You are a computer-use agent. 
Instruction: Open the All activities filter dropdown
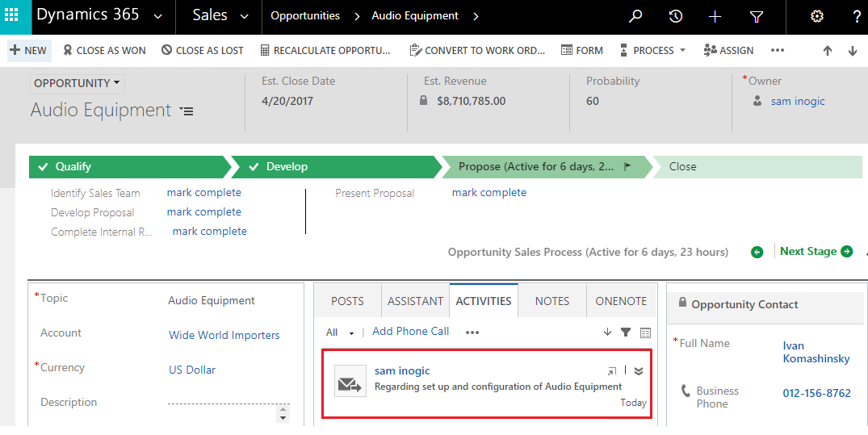coord(339,333)
